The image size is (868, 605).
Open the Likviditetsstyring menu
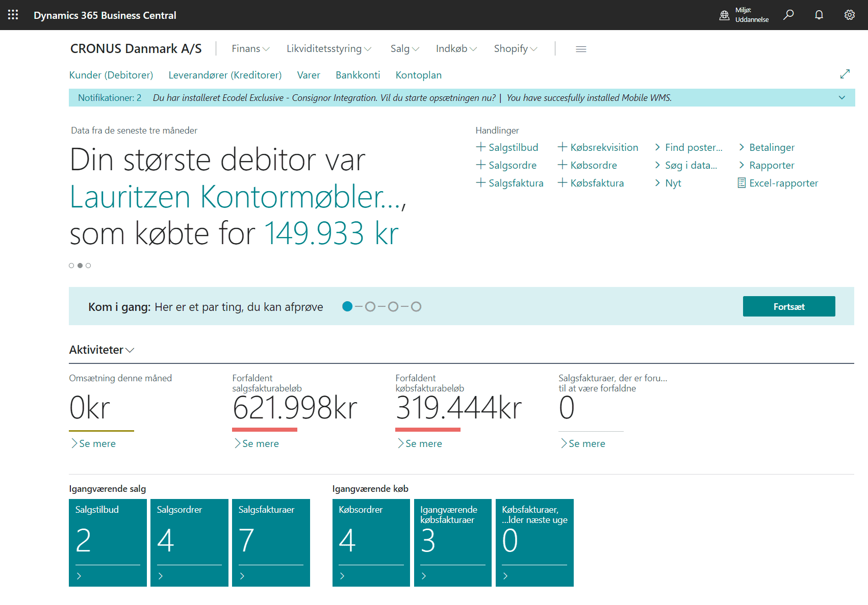[x=328, y=49]
